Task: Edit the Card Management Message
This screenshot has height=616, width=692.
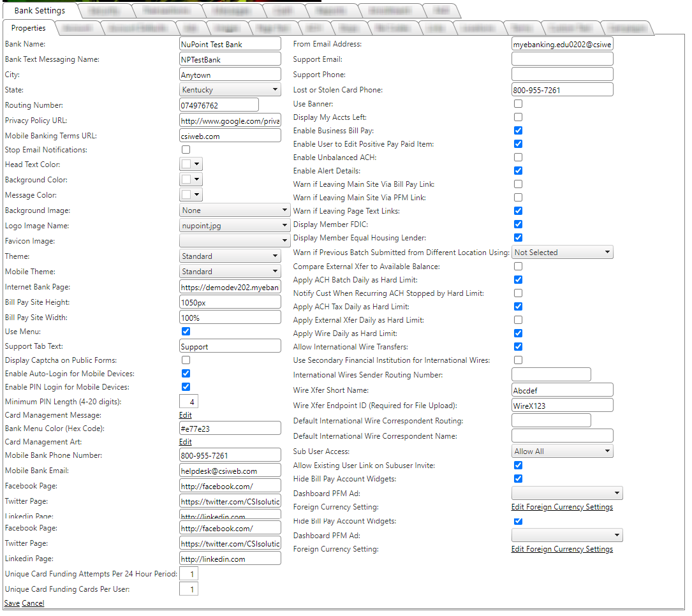Action: tap(185, 415)
